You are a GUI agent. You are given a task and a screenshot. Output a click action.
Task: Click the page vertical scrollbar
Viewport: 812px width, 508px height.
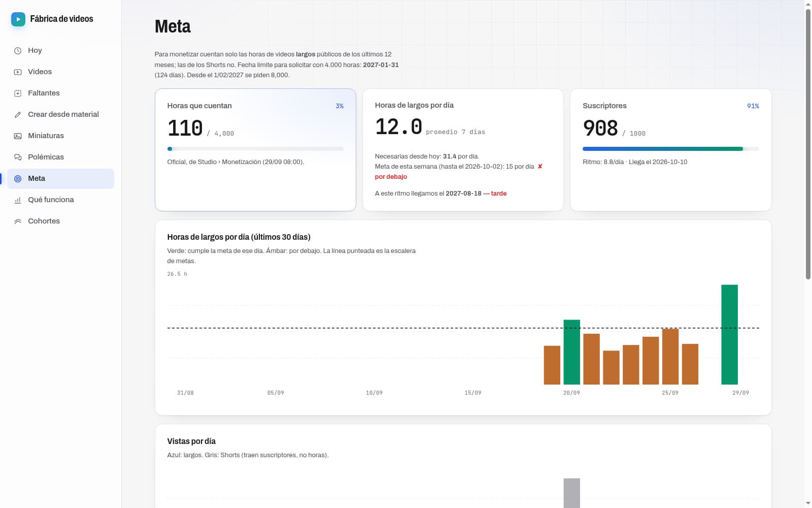click(808, 144)
